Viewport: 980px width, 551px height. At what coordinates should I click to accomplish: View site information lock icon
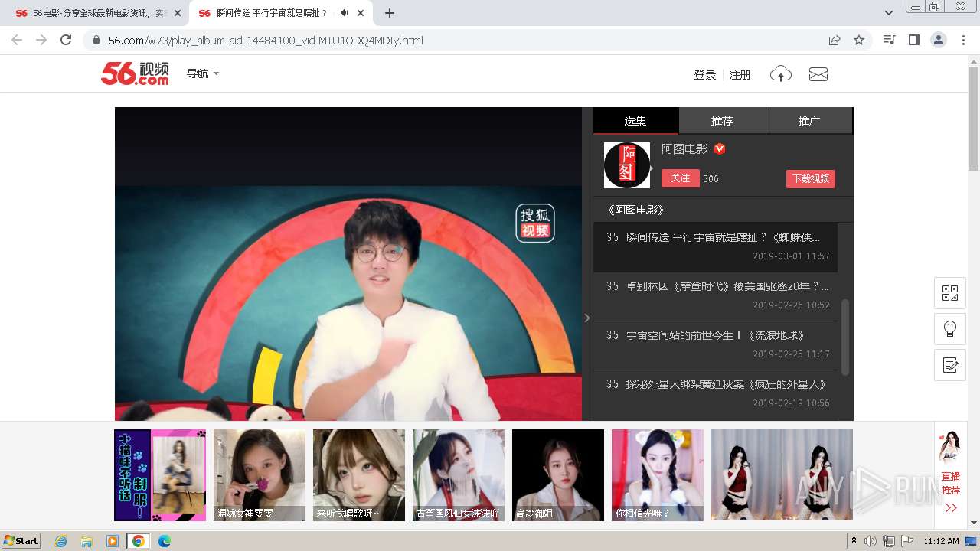[96, 40]
